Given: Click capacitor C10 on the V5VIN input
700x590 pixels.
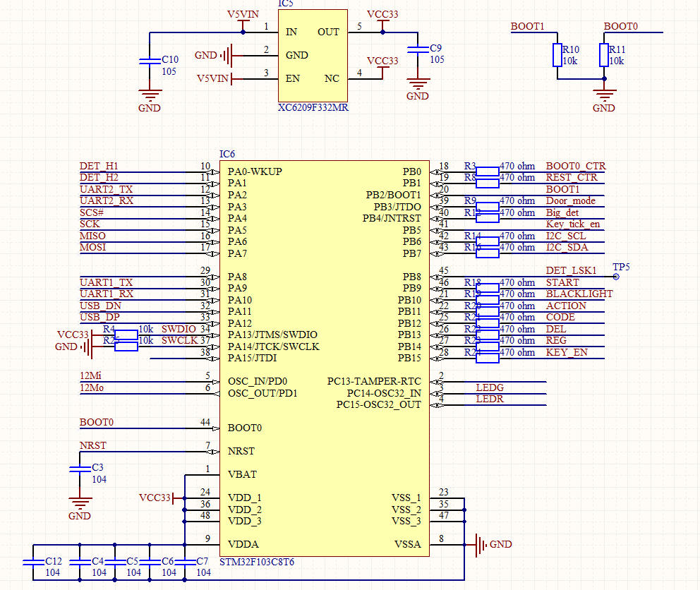Looking at the screenshot, I should pyautogui.click(x=150, y=61).
